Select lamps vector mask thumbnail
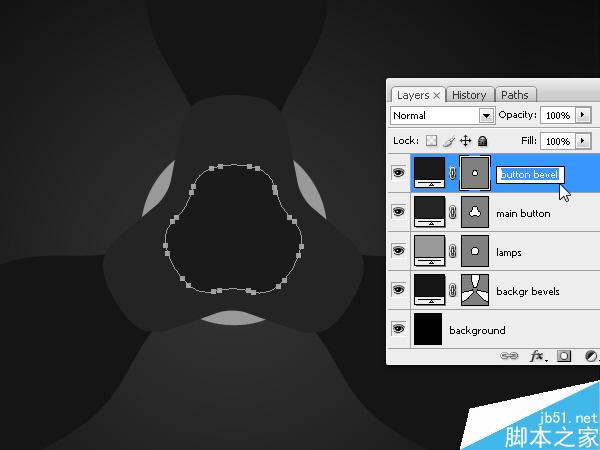The width and height of the screenshot is (600, 450). [x=474, y=251]
